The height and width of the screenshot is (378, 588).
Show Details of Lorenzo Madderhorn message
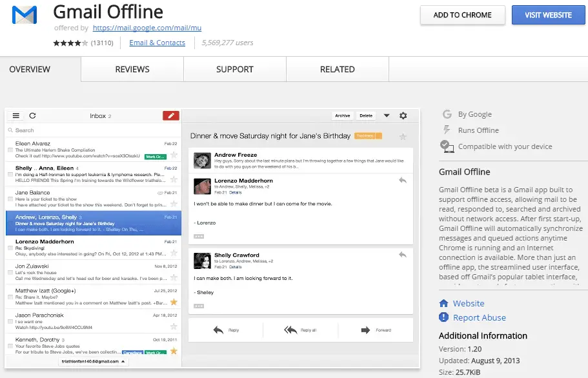(x=235, y=193)
